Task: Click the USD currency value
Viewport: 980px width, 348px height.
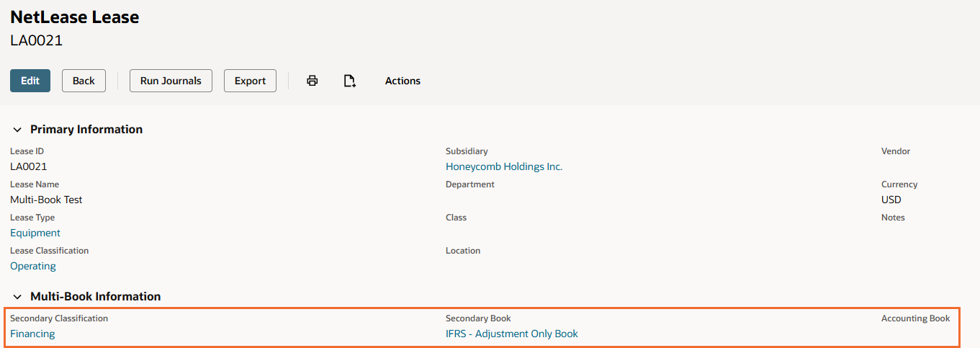Action: pyautogui.click(x=891, y=200)
